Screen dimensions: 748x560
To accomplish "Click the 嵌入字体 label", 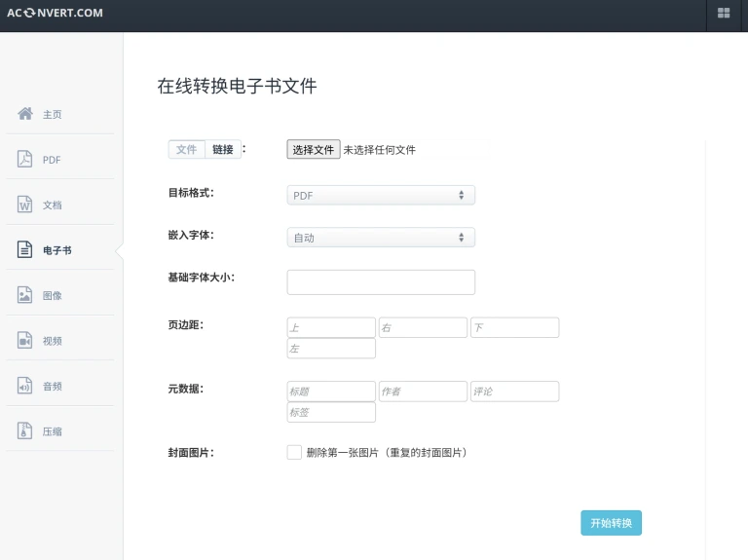I will tap(191, 235).
